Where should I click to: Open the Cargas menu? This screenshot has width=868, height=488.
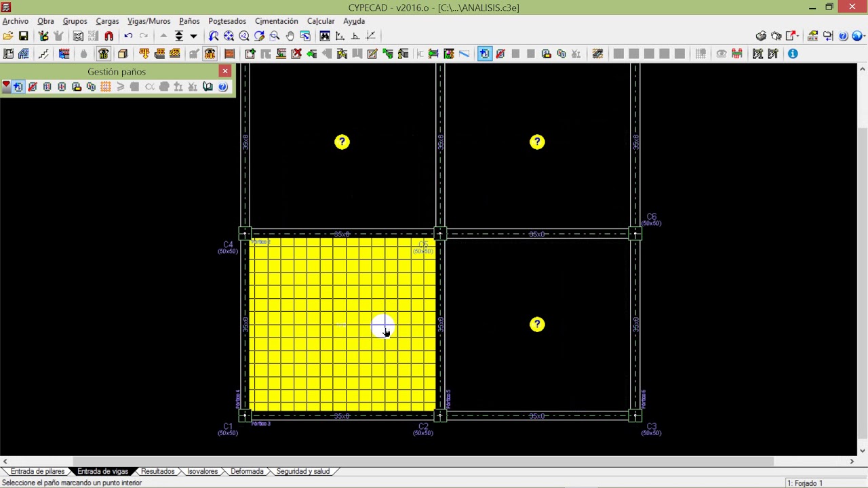[x=107, y=21]
